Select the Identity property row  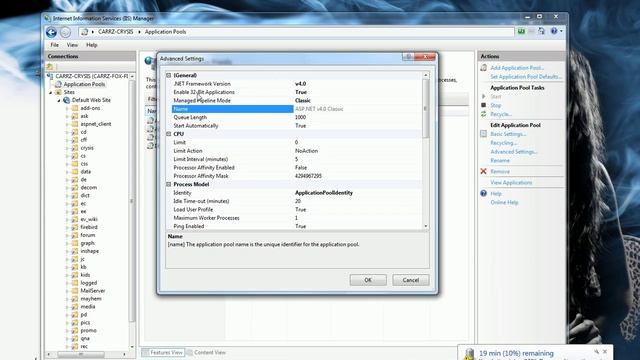[297, 193]
